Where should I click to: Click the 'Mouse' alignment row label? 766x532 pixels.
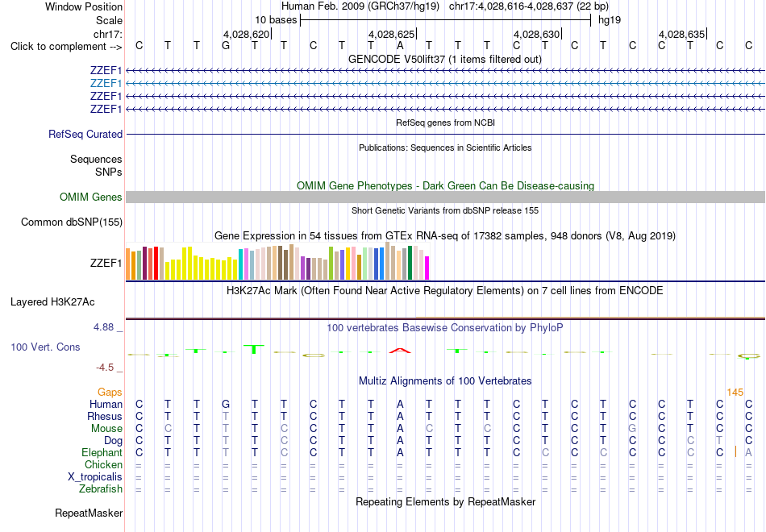click(106, 429)
